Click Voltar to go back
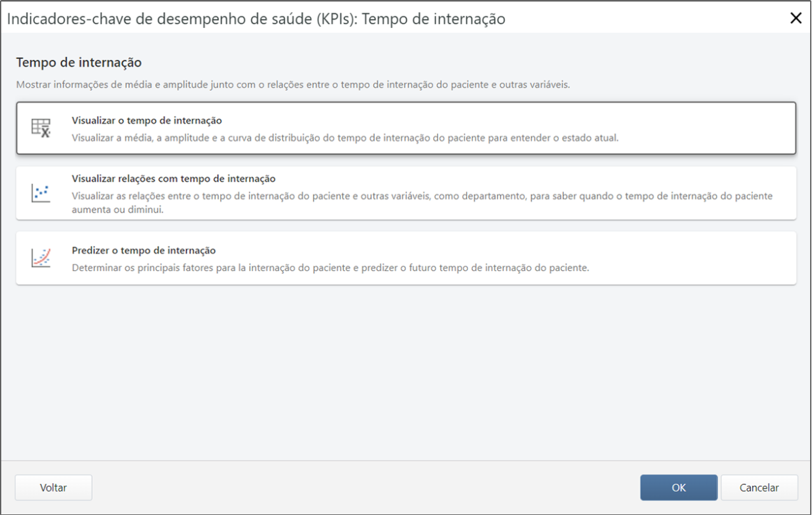The height and width of the screenshot is (515, 812). [x=53, y=487]
